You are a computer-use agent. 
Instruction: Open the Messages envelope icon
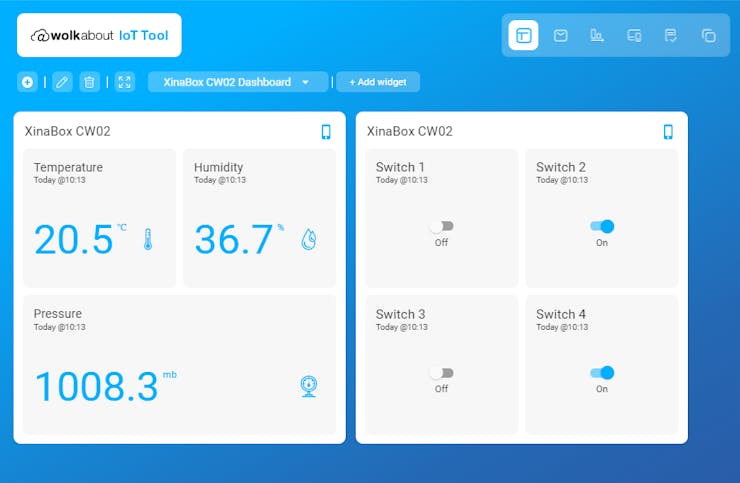560,35
